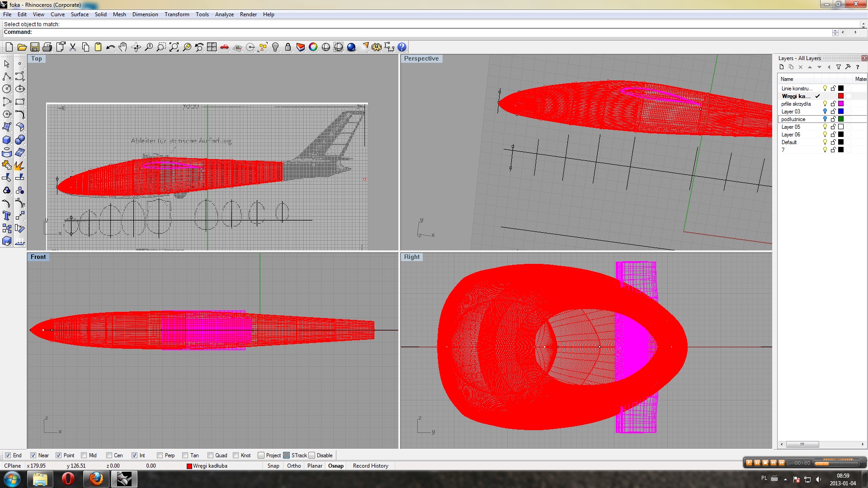
Task: Click the Pan hand tool icon
Action: tap(123, 47)
